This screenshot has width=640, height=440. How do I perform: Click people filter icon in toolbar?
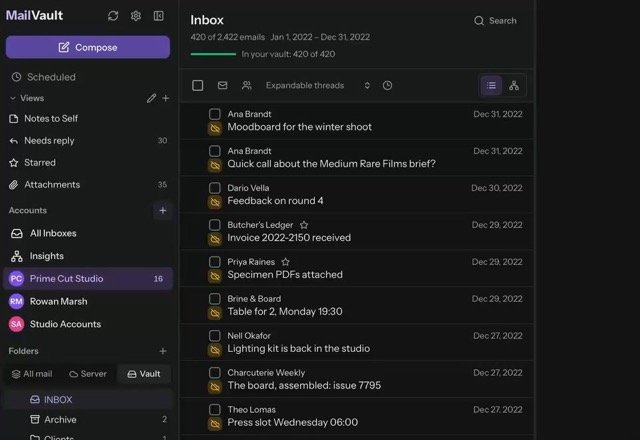[x=247, y=85]
